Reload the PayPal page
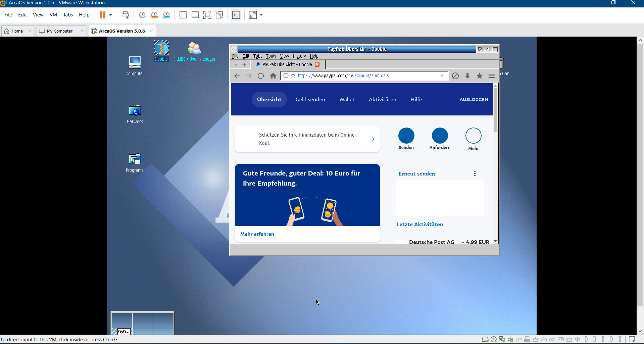This screenshot has width=644, height=344. (261, 76)
